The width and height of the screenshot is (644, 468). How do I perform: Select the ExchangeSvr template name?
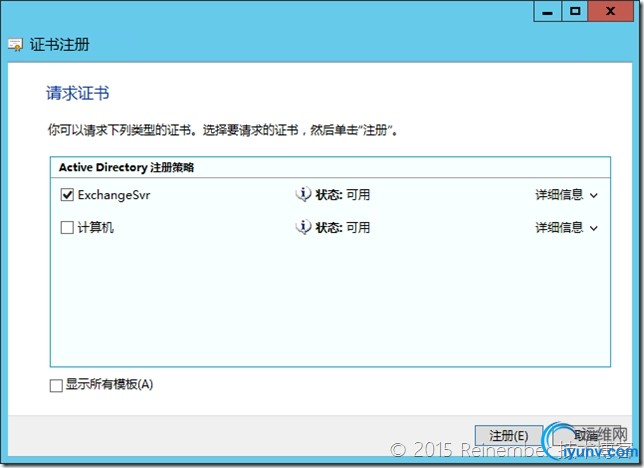click(114, 195)
